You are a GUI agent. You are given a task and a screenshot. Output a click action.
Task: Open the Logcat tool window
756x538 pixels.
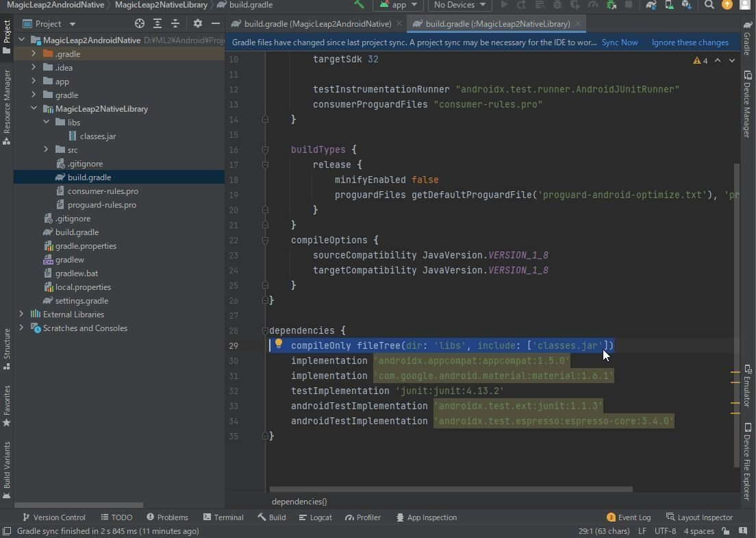click(315, 517)
